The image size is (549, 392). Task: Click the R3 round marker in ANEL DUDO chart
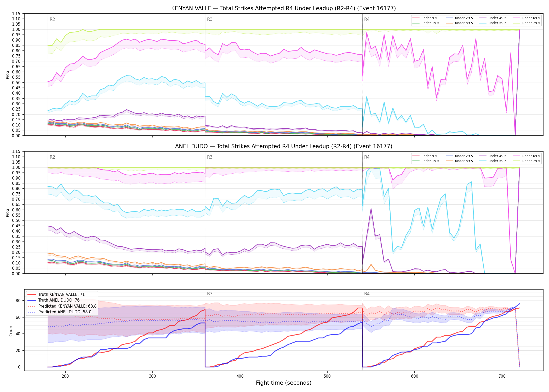[x=210, y=157]
